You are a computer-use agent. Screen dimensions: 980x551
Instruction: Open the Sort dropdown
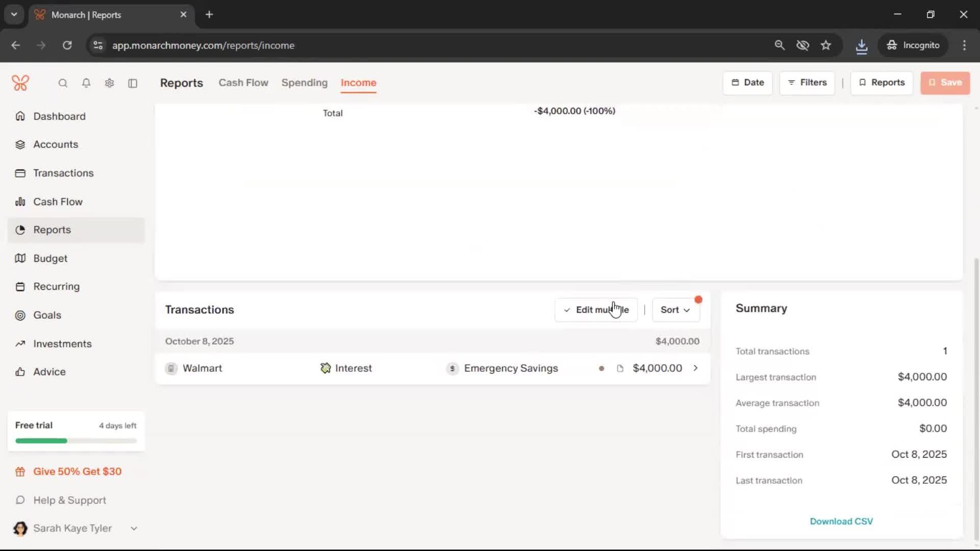pos(675,310)
